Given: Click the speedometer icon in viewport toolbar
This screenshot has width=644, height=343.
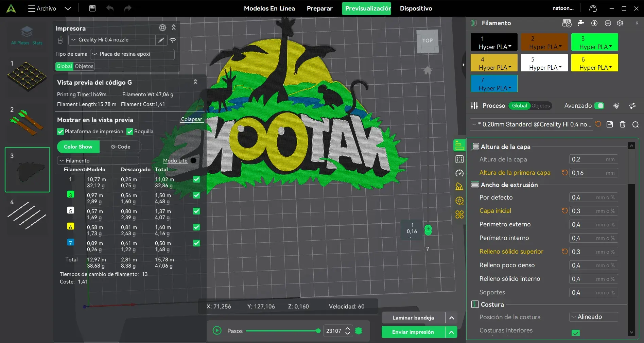Looking at the screenshot, I should click(459, 173).
